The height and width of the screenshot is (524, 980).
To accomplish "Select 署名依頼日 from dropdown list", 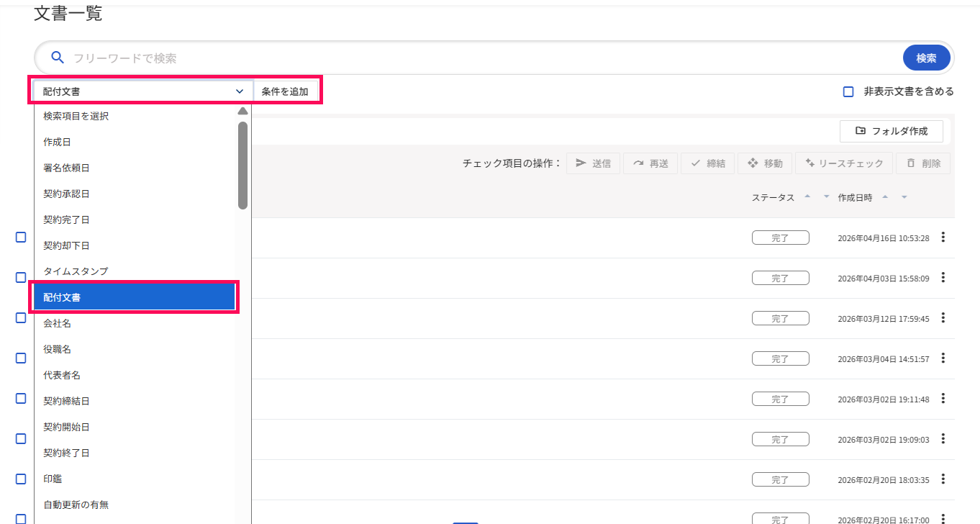I will 135,168.
